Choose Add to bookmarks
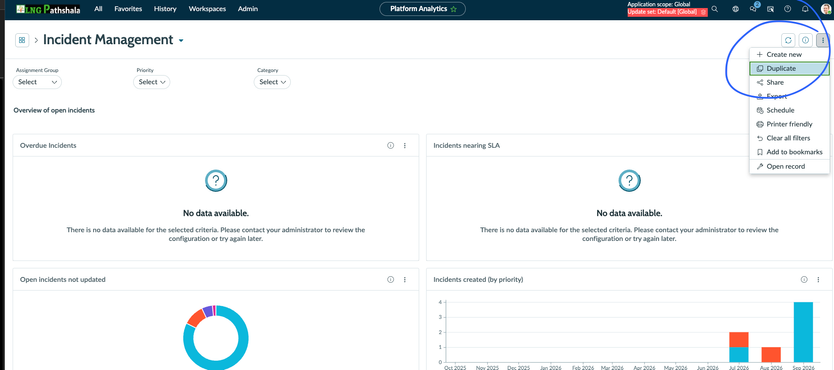Viewport: 834px width, 370px height. [x=789, y=152]
